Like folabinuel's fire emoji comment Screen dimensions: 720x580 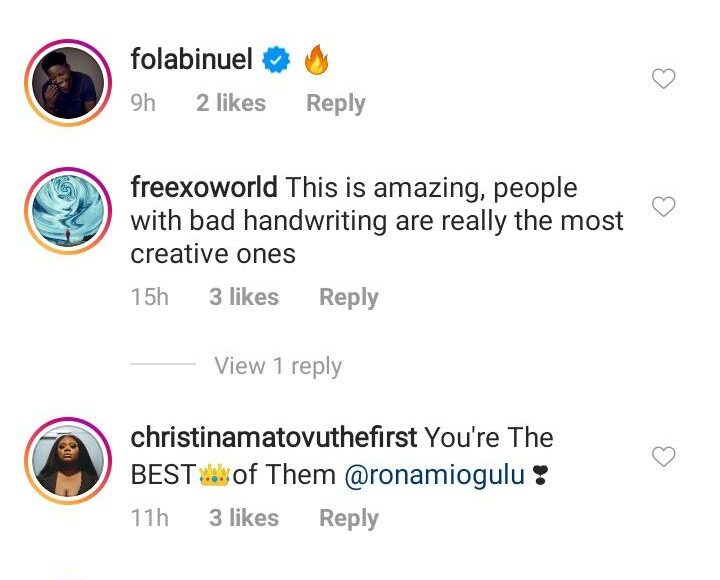tap(664, 79)
